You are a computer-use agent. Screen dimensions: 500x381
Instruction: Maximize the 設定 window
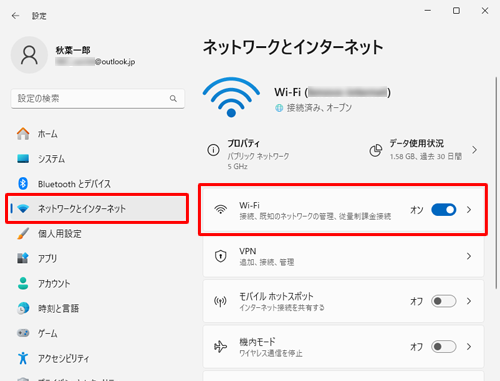click(456, 11)
